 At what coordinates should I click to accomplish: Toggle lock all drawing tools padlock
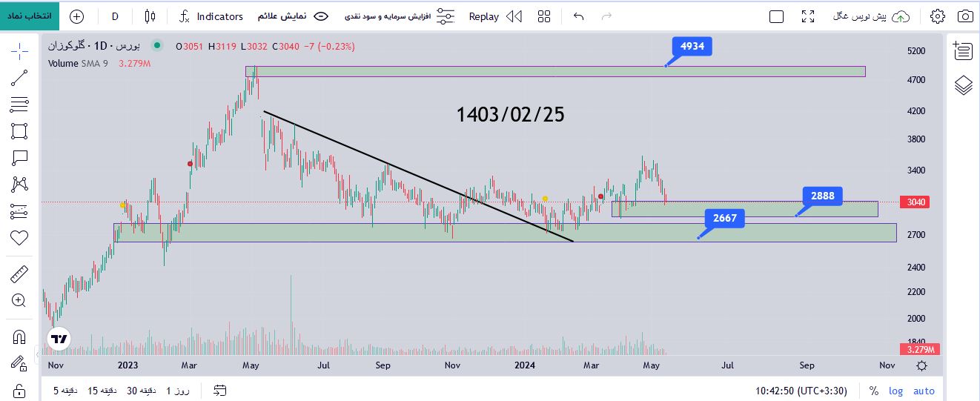19,390
